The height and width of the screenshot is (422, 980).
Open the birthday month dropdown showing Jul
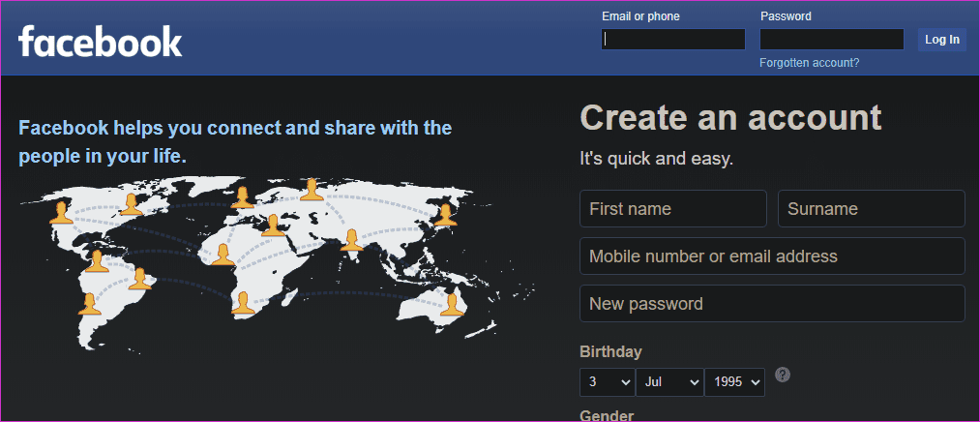point(669,382)
